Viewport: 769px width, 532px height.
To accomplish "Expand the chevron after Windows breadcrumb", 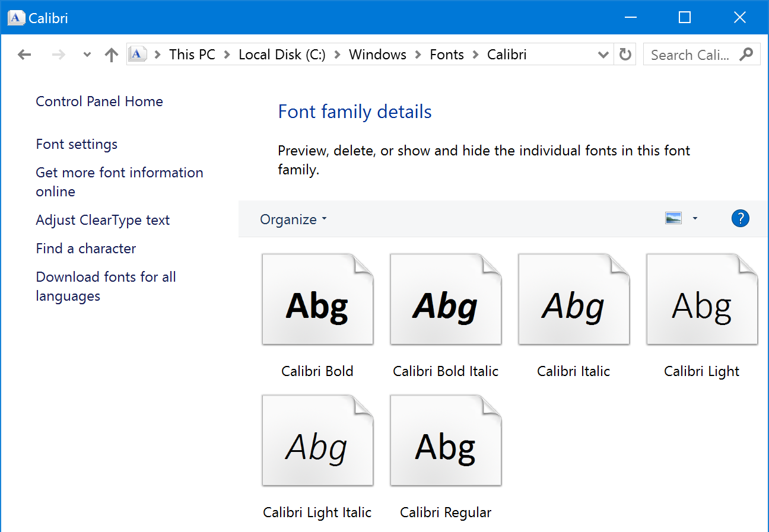I will point(418,55).
